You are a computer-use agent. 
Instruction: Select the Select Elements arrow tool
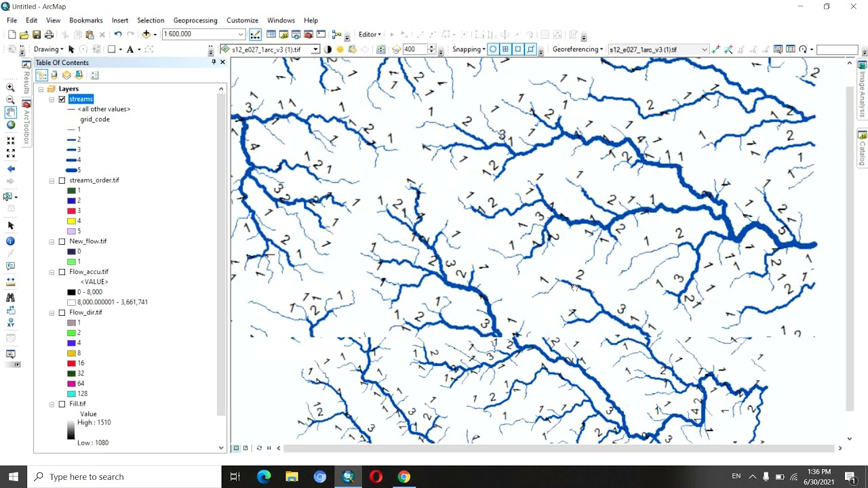(10, 225)
